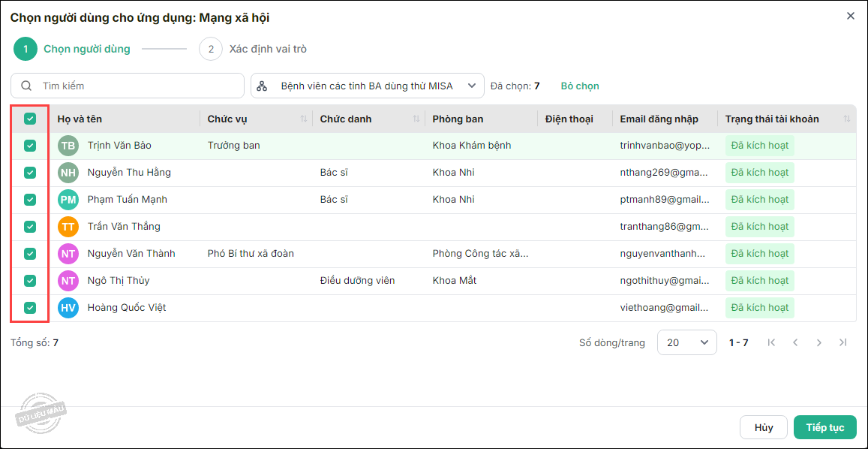Click the organization tree icon in dropdown
Viewport: 868px width, 449px height.
point(262,86)
